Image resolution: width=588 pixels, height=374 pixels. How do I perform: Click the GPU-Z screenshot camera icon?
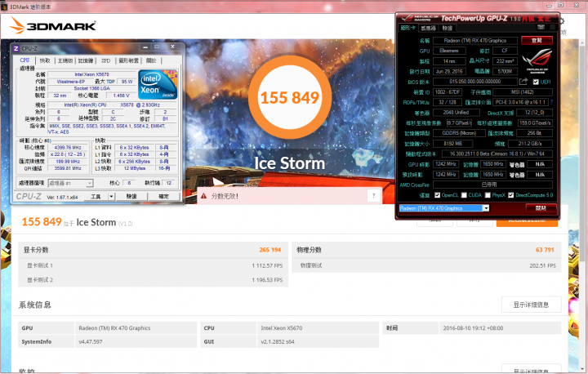coord(541,28)
